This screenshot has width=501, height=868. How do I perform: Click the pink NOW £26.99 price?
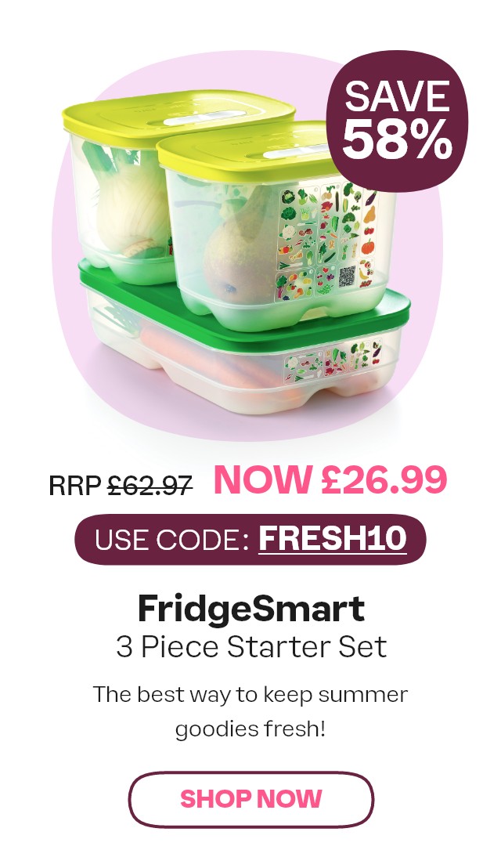(330, 479)
